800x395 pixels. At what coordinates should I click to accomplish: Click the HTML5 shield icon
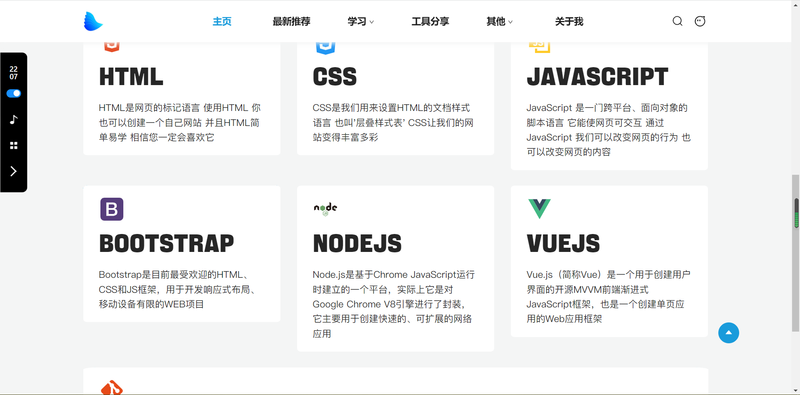(x=111, y=47)
